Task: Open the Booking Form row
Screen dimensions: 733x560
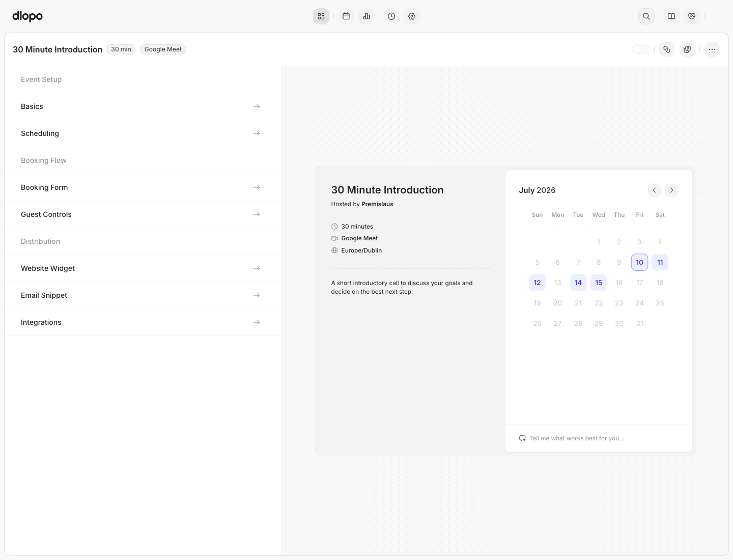Action: coord(143,187)
